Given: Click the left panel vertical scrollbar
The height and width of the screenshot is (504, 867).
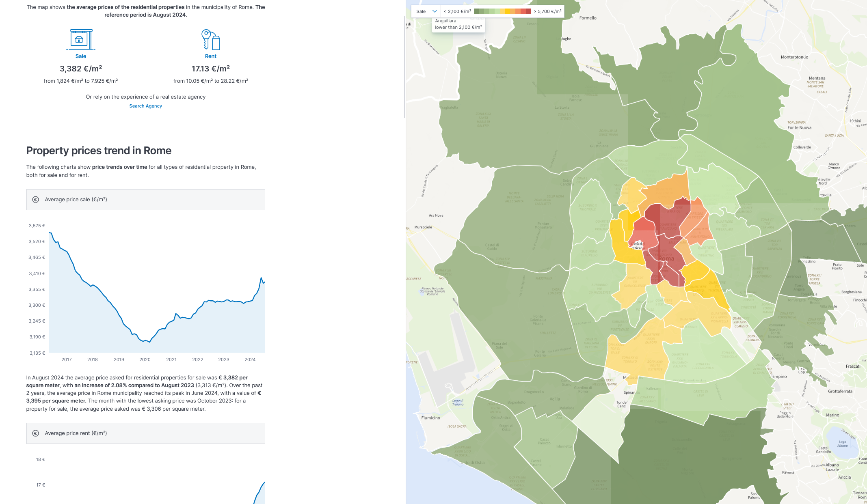Looking at the screenshot, I should [404, 65].
